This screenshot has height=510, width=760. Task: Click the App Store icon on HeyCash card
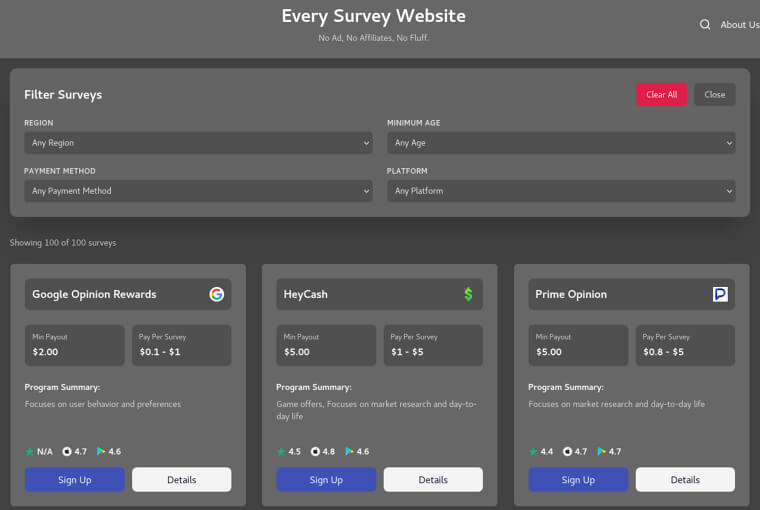pyautogui.click(x=316, y=451)
